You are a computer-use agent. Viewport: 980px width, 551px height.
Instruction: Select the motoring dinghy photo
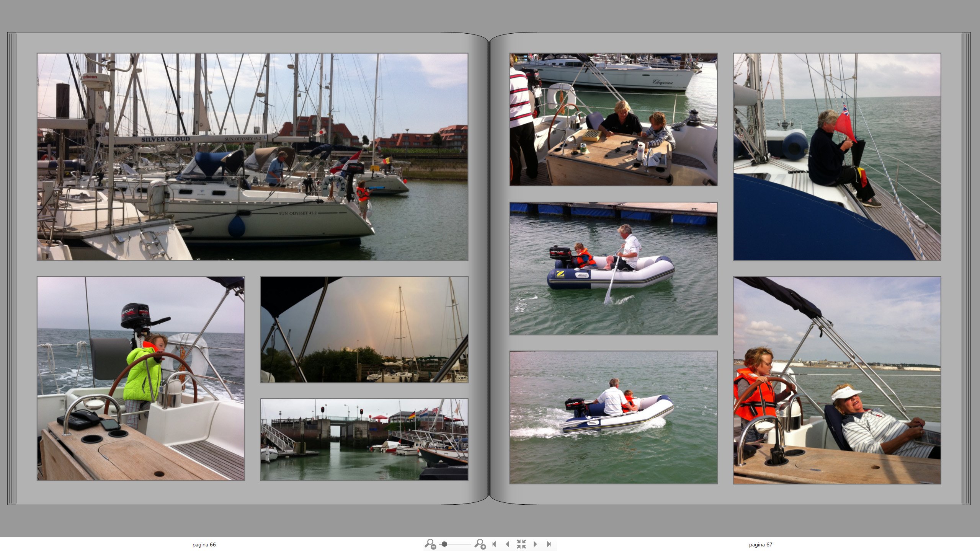pos(613,417)
